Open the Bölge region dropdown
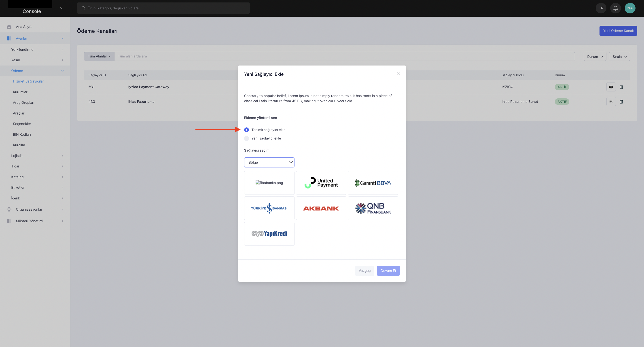This screenshot has width=644, height=347. coord(269,162)
